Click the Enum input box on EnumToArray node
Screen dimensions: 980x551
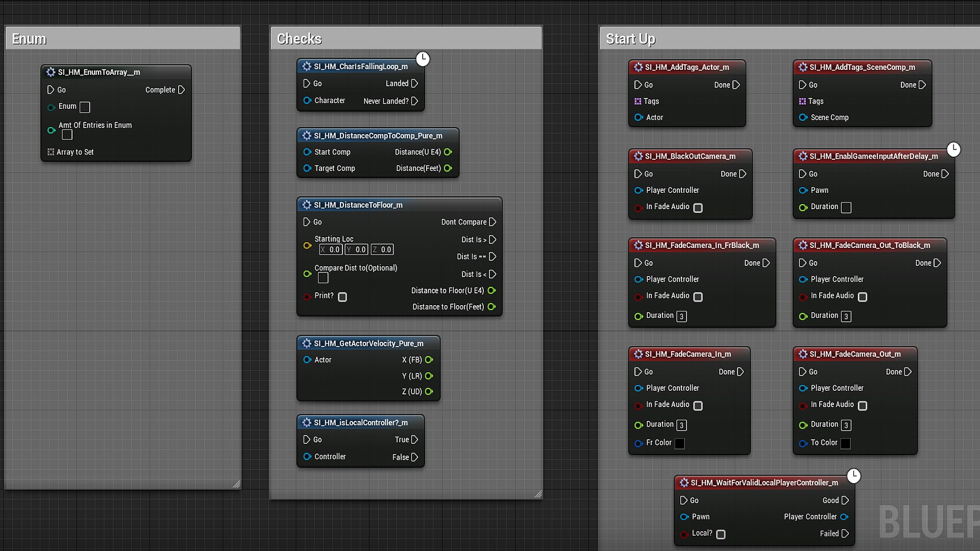click(x=85, y=107)
